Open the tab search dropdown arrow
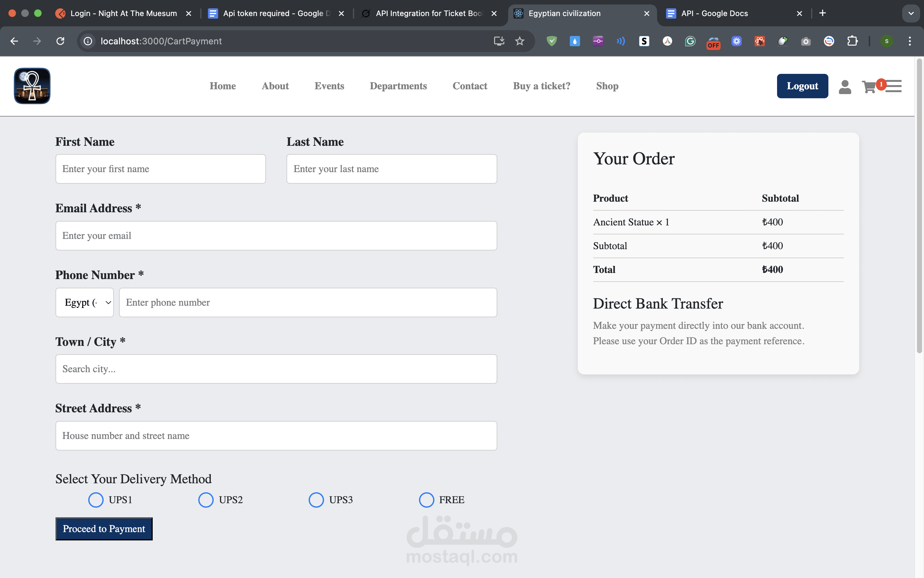Screen dimensions: 924x578 [x=911, y=13]
